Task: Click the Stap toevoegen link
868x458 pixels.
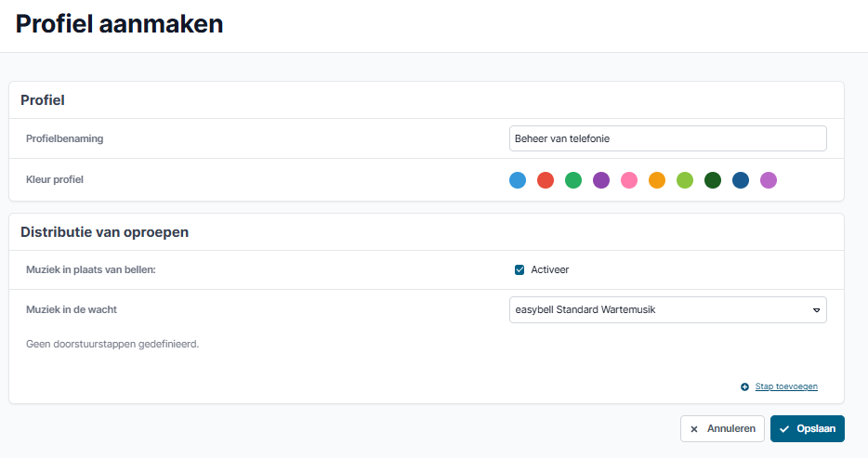Action: [786, 386]
